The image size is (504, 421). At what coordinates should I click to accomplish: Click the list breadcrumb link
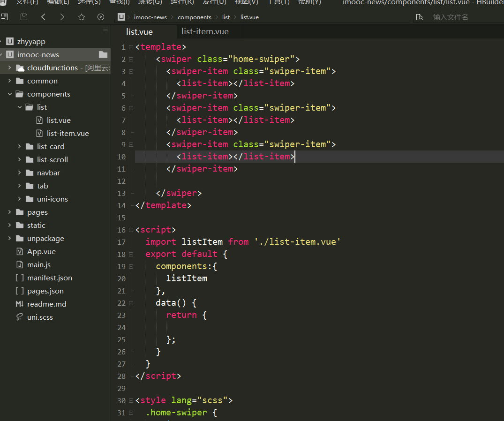pyautogui.click(x=226, y=17)
